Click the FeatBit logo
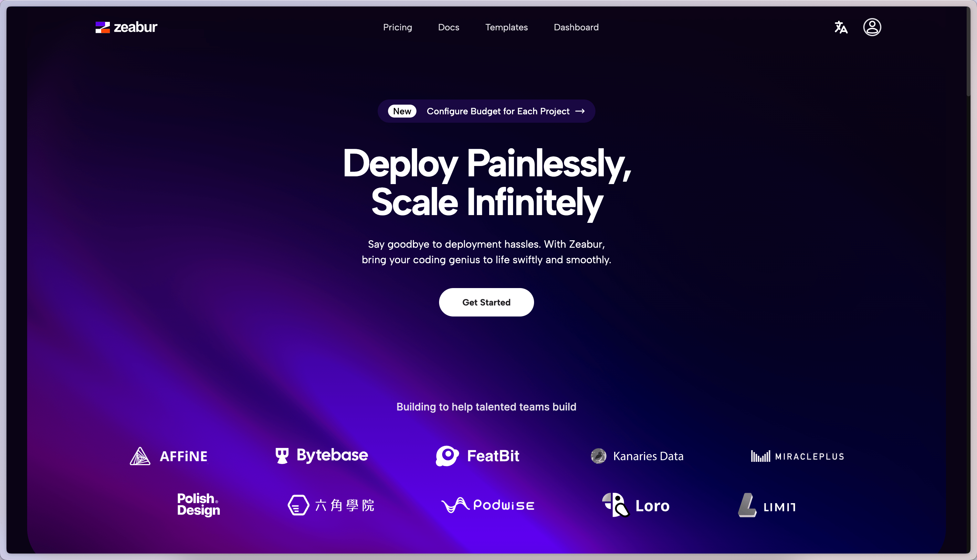Viewport: 977px width, 560px height. click(x=477, y=456)
